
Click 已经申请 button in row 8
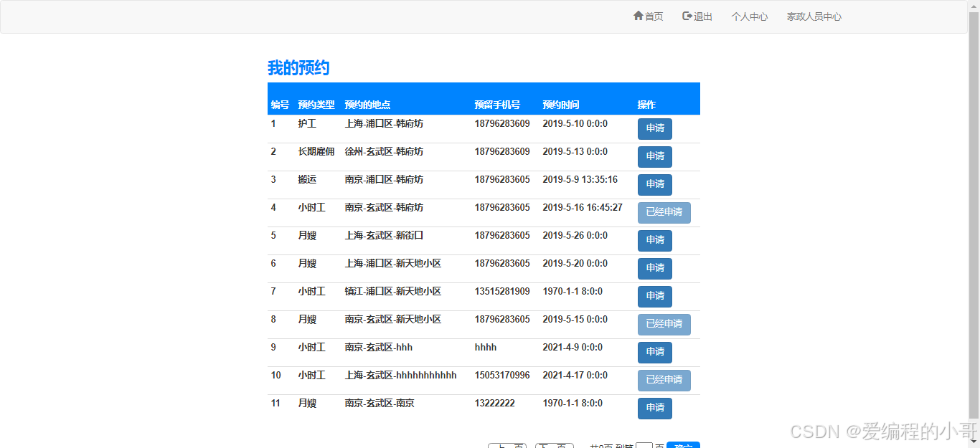coord(664,324)
